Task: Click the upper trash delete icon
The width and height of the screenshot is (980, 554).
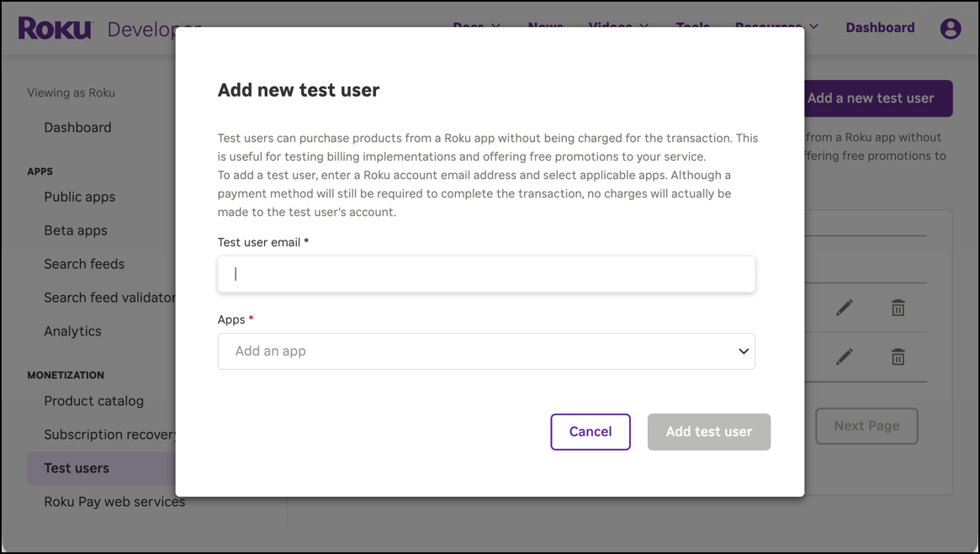Action: [x=898, y=308]
